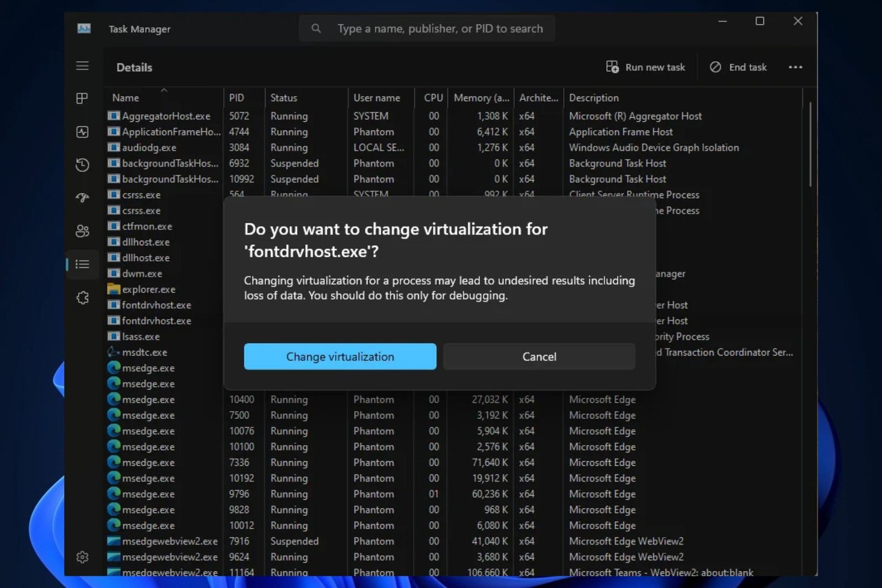Click the Run new task button
The height and width of the screenshot is (588, 882).
[x=645, y=67]
